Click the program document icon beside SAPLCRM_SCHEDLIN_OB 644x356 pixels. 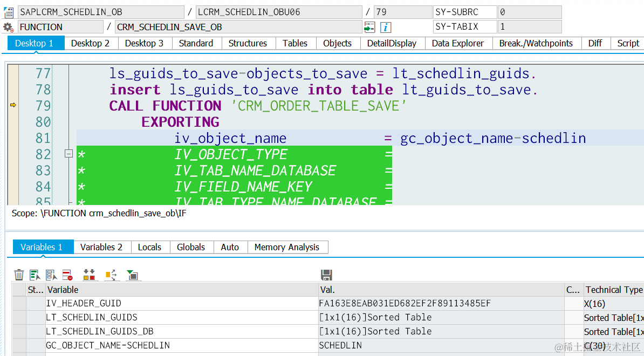[x=9, y=12]
